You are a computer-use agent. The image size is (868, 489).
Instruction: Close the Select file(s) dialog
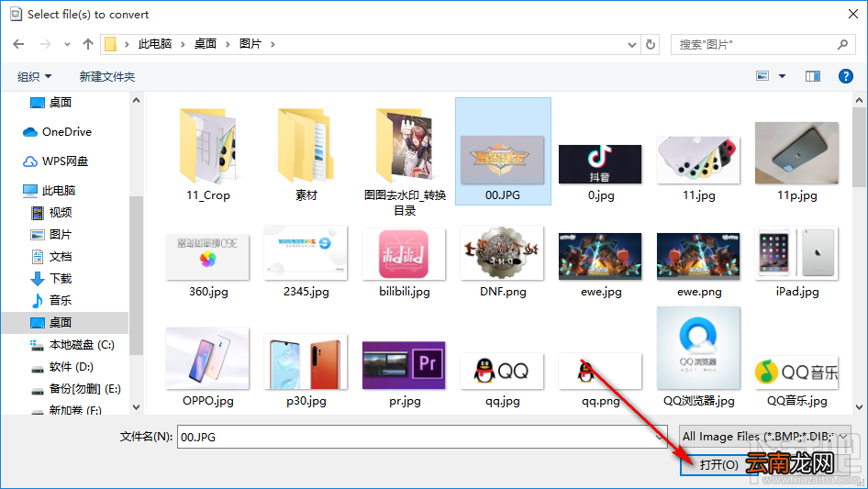[x=853, y=15]
